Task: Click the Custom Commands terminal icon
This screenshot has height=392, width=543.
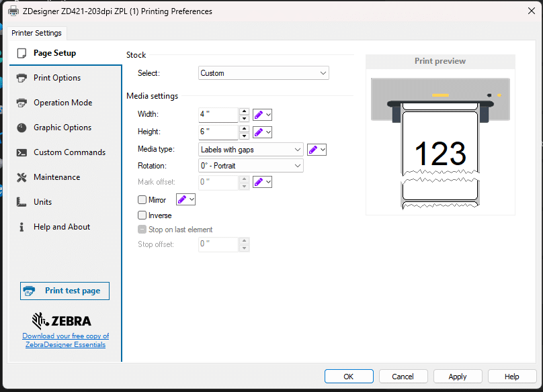Action: [x=22, y=152]
